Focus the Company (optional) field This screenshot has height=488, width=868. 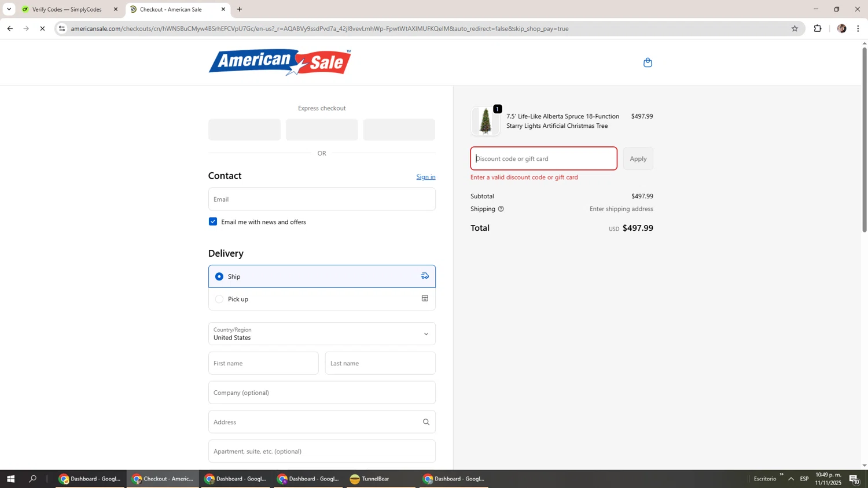click(322, 393)
